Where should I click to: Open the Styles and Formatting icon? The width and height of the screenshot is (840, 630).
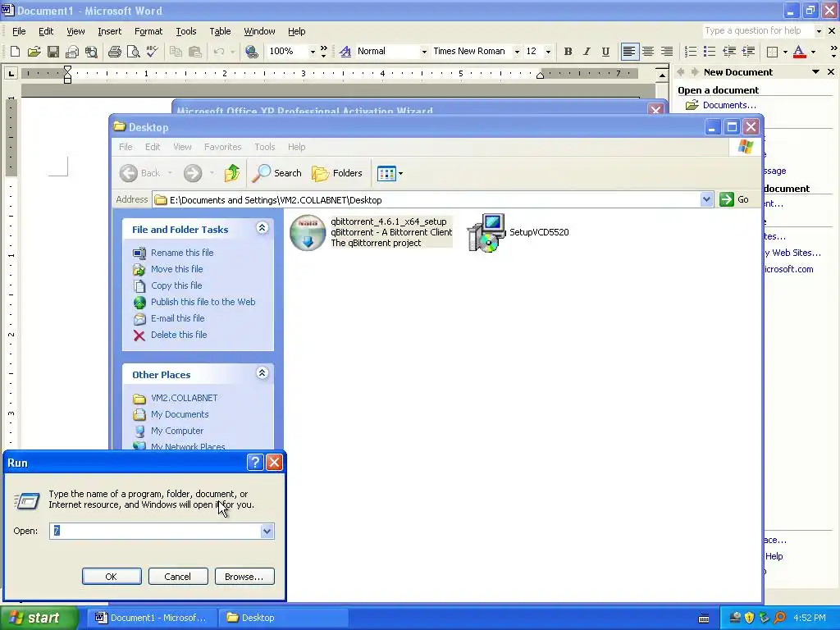tap(345, 52)
